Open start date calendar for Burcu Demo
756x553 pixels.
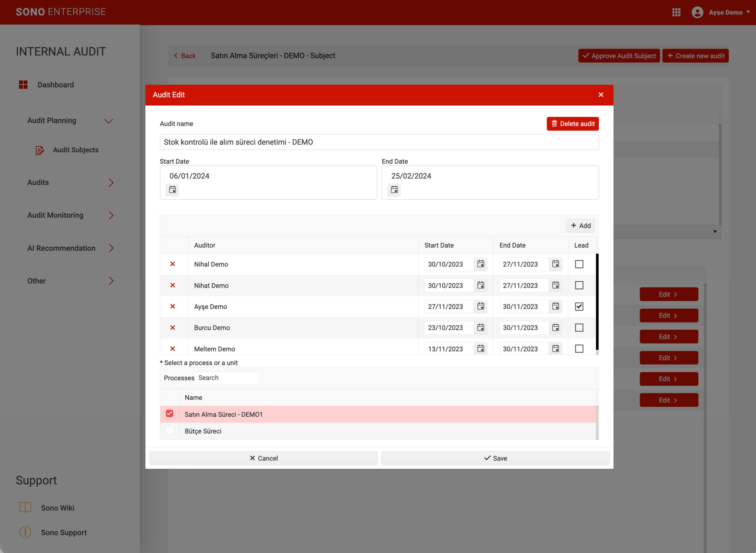pos(481,328)
